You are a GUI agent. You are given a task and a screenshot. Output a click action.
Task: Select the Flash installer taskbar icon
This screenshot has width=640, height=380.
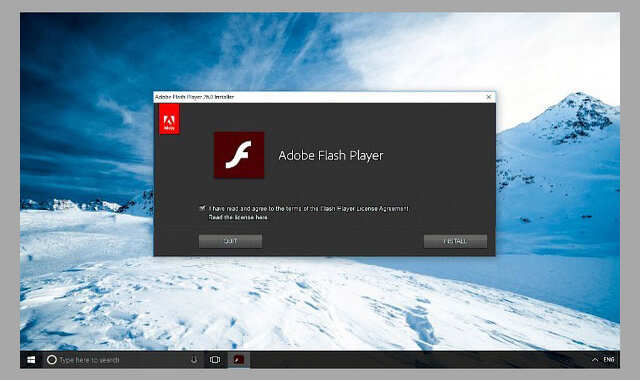coord(238,360)
